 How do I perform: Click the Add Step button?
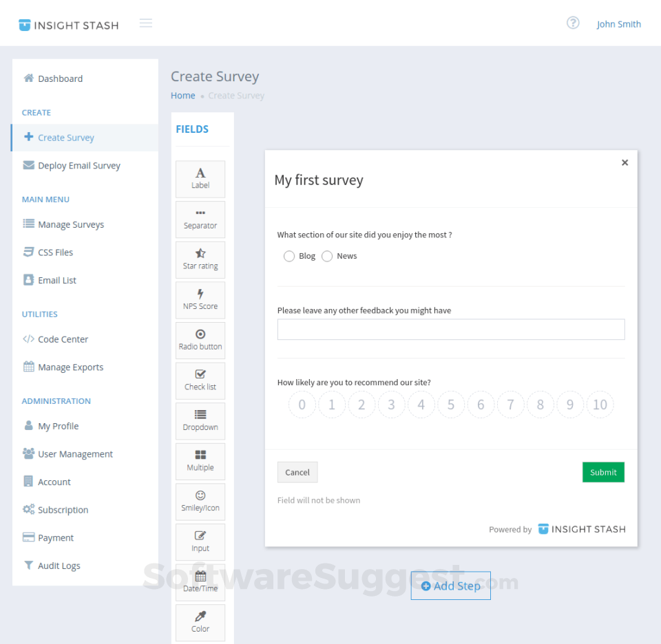pos(451,586)
